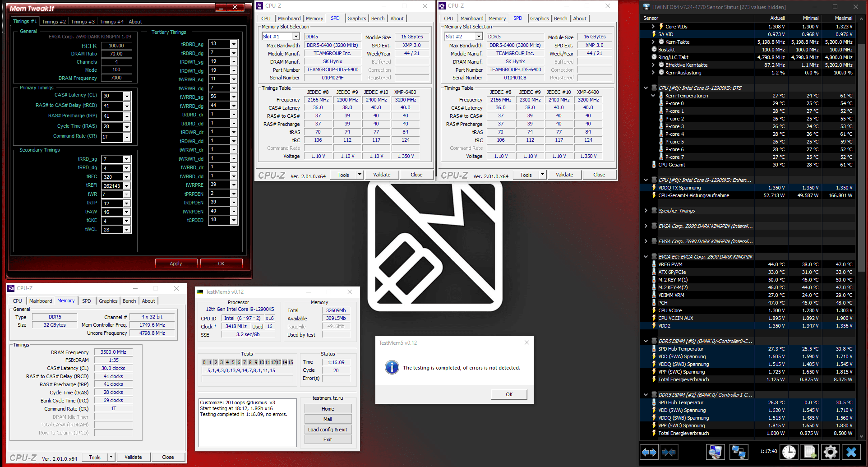
Task: Open the Slot #1 memory slot dropdown
Action: (296, 37)
